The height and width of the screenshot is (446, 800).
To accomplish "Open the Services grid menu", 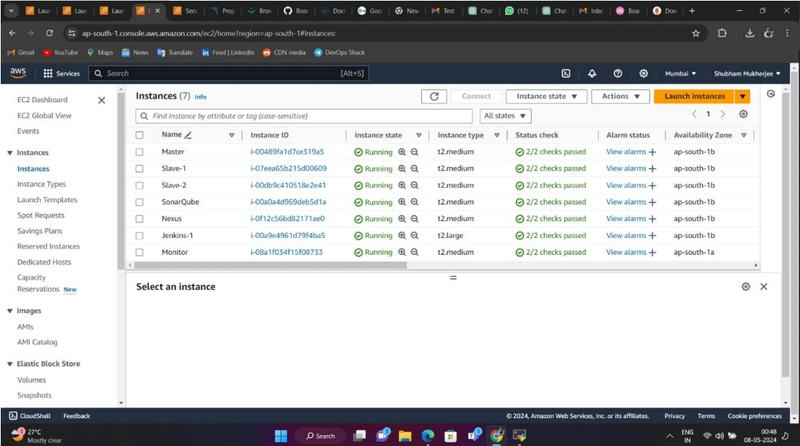I will point(61,73).
